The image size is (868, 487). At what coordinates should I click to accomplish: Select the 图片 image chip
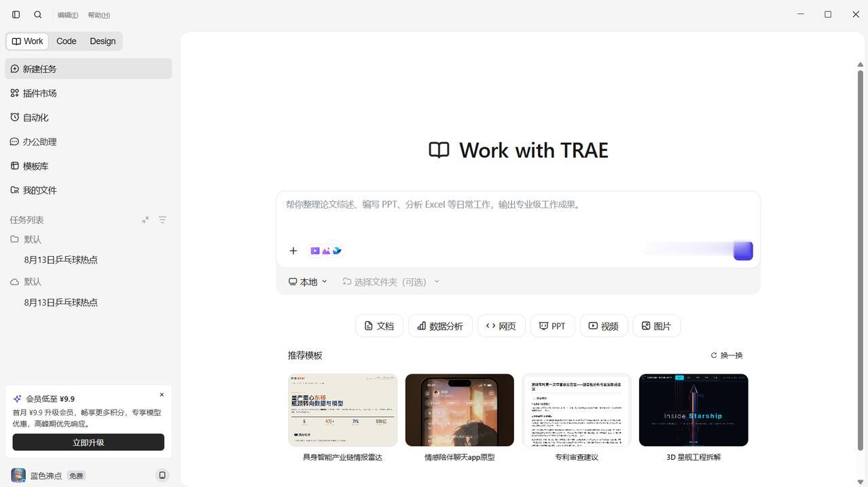click(656, 326)
